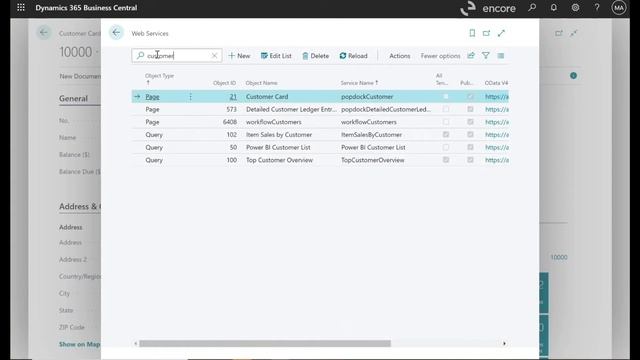Select popdockCustomer service name cell
The height and width of the screenshot is (360, 640).
point(367,97)
